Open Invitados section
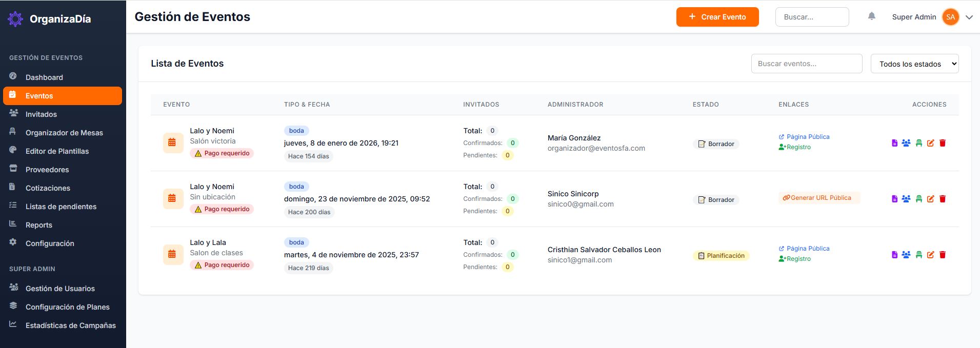This screenshot has width=980, height=348. pyautogui.click(x=63, y=114)
